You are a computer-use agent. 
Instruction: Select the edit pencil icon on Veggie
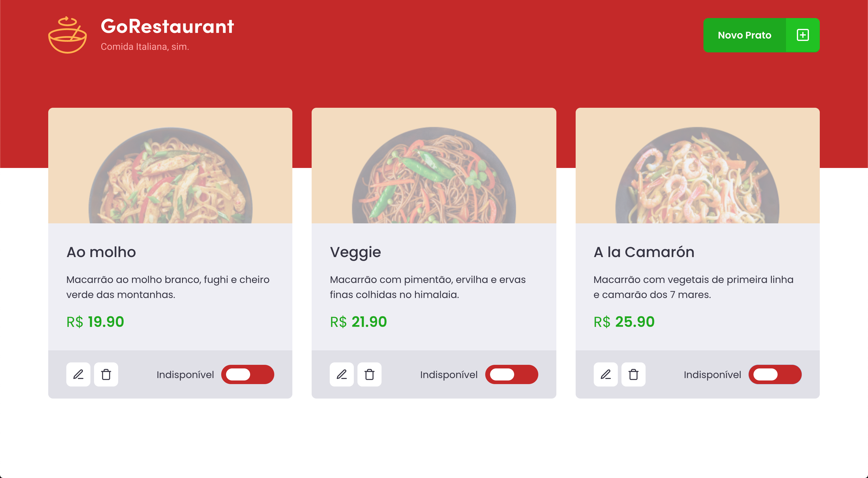342,374
